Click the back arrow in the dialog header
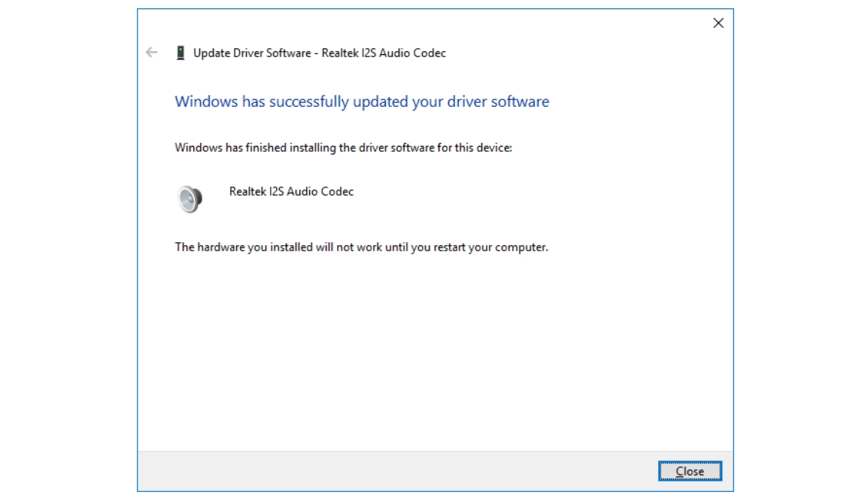868x501 pixels. (x=152, y=53)
